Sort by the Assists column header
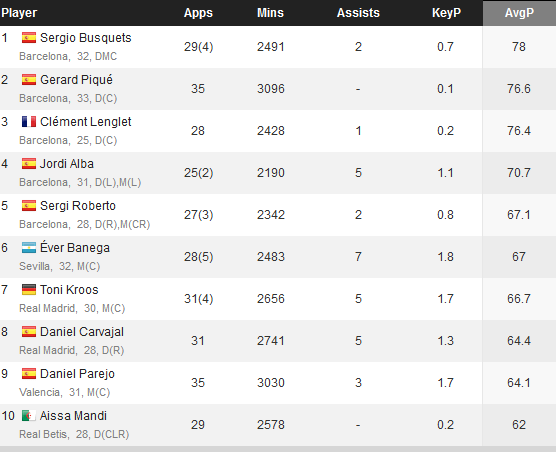This screenshot has height=452, width=556. point(358,13)
